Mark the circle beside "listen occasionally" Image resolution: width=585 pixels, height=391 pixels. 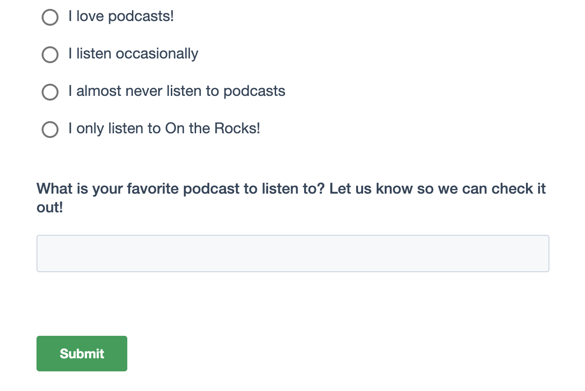[x=50, y=54]
